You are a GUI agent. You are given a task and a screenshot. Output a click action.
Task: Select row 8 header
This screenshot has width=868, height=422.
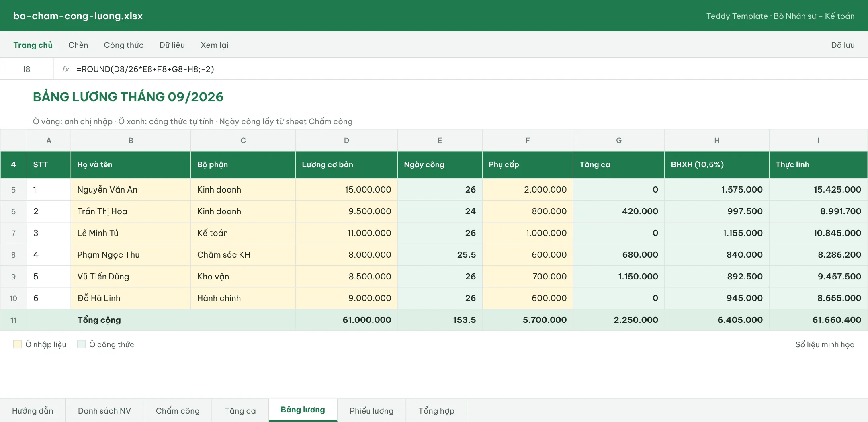(x=14, y=255)
